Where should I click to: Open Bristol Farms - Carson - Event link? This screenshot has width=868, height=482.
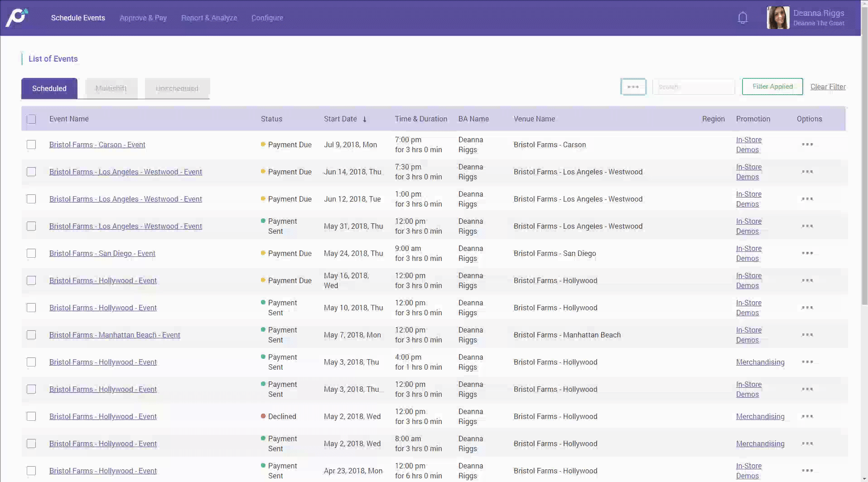pyautogui.click(x=97, y=145)
